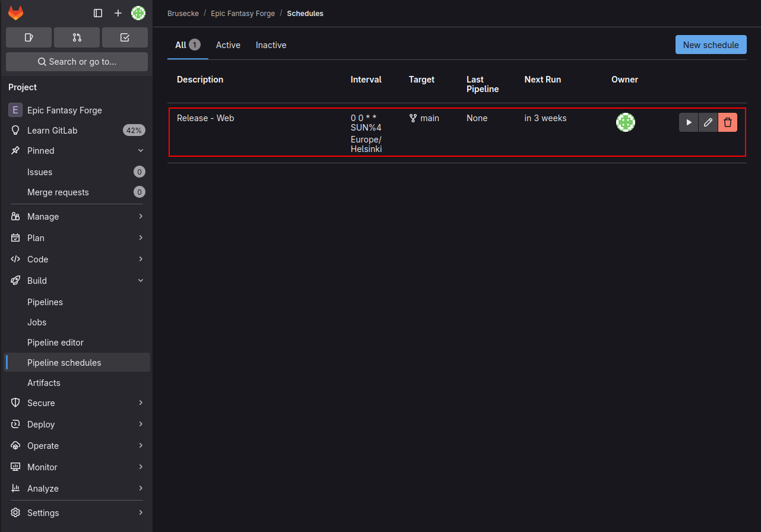The image size is (761, 532).
Task: Click the Operate icon in sidebar
Action: (15, 446)
